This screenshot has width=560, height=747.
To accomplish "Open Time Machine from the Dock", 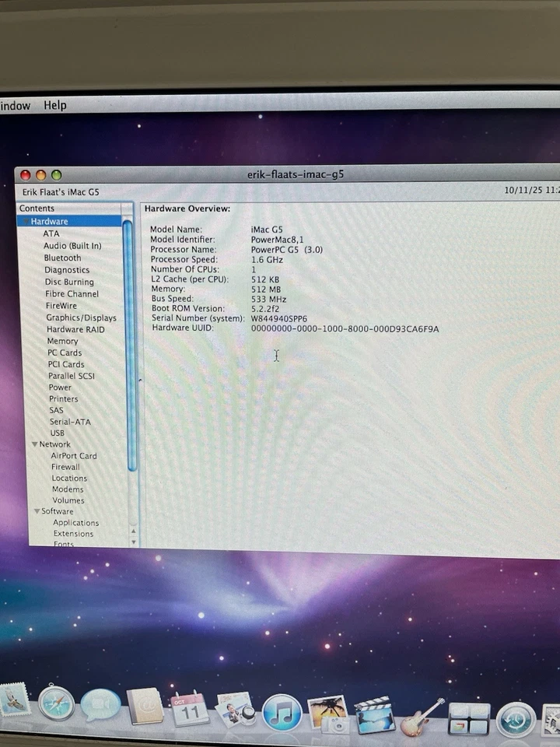I will pyautogui.click(x=515, y=719).
